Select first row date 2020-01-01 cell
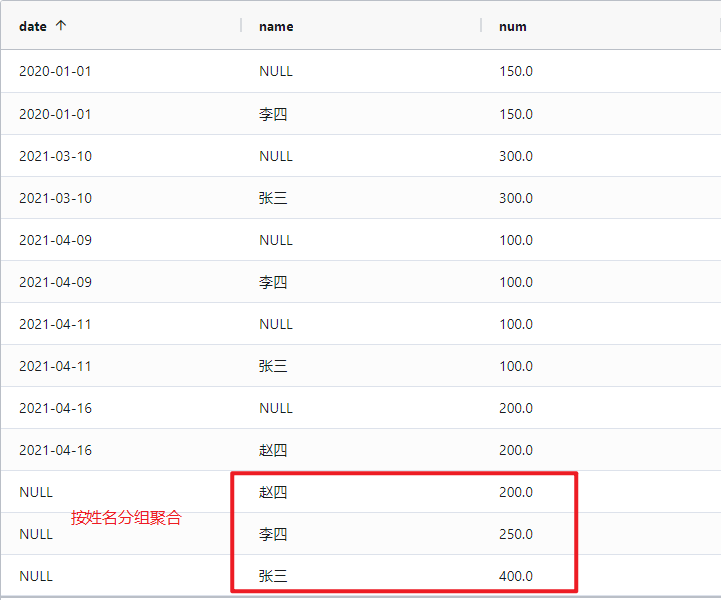Viewport: 721px width, 600px height. tap(55, 72)
